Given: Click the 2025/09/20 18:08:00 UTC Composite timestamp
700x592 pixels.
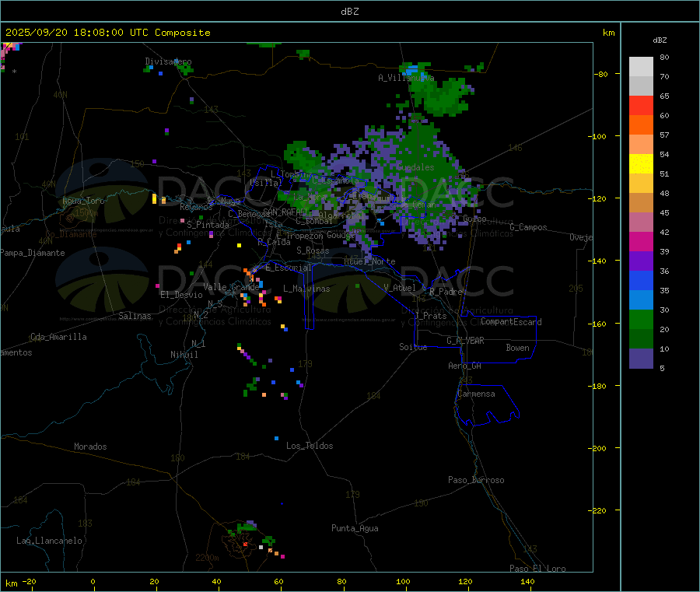Looking at the screenshot, I should 107,33.
